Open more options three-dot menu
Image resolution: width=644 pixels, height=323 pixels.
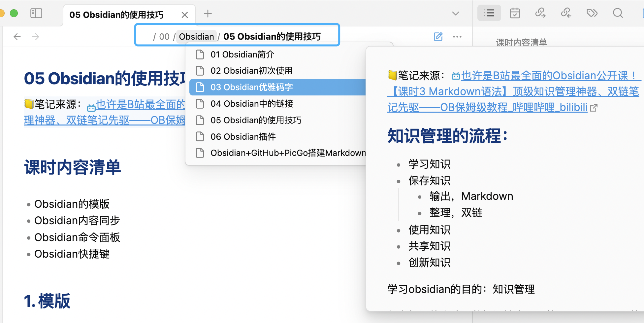click(457, 37)
